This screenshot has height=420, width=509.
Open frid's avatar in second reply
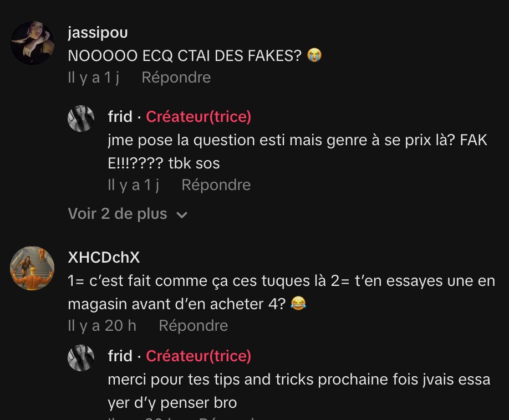click(x=81, y=358)
